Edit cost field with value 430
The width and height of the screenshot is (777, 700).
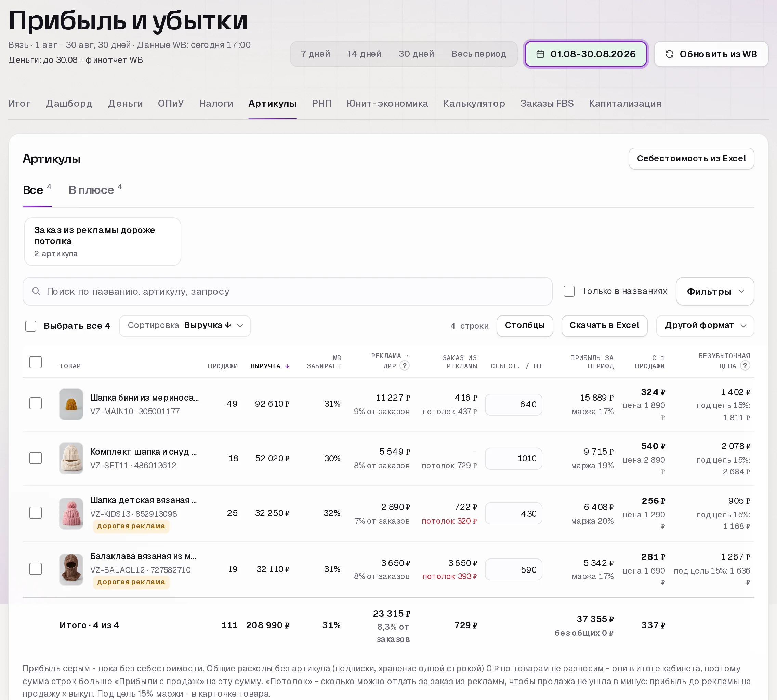(x=513, y=513)
